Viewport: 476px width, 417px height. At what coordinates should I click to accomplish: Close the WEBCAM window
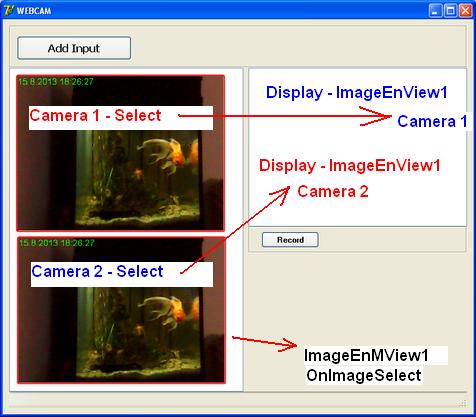[x=465, y=11]
